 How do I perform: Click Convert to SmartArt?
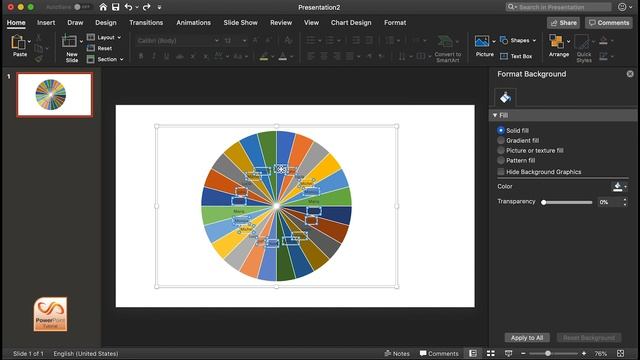click(447, 49)
